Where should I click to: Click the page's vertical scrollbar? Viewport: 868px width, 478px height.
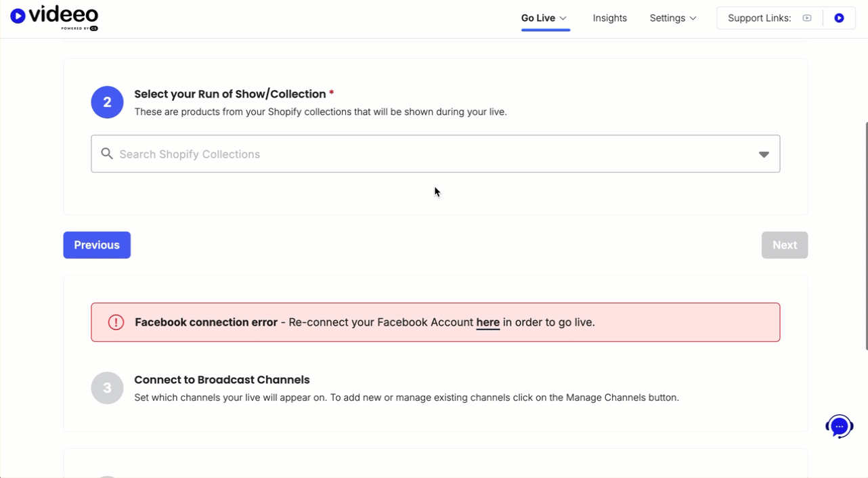click(865, 237)
